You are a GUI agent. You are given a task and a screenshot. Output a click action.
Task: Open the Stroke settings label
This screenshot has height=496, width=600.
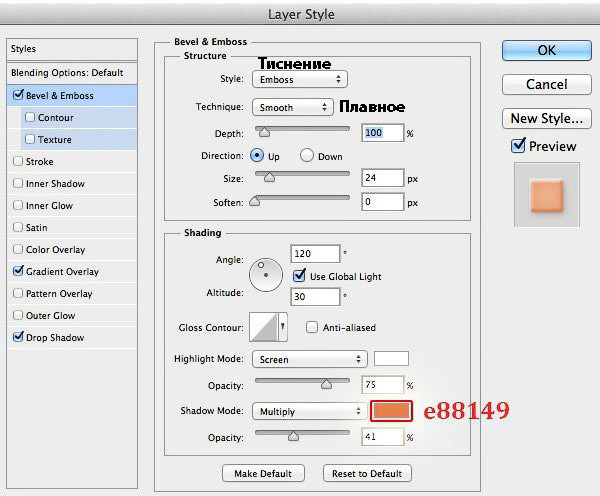tap(39, 162)
